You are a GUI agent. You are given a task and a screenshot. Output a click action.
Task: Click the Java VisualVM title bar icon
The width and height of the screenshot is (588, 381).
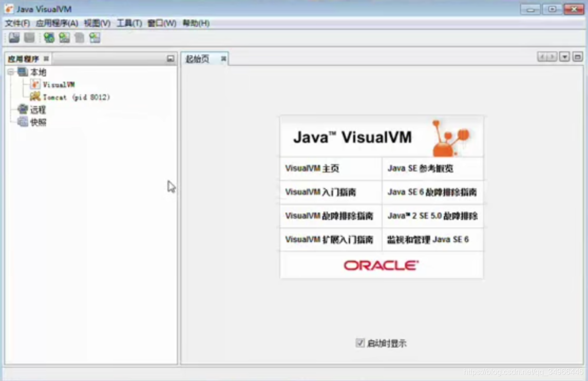click(9, 9)
